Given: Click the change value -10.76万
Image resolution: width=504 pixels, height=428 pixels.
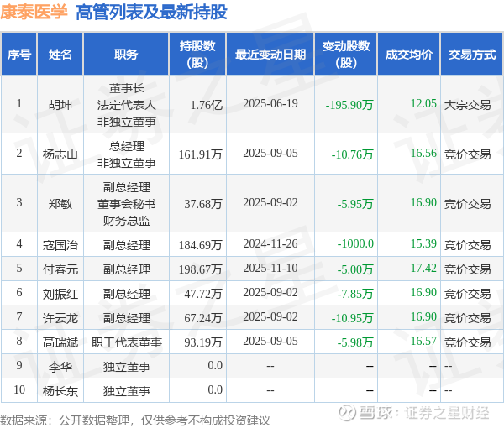Looking at the screenshot, I should tap(352, 154).
